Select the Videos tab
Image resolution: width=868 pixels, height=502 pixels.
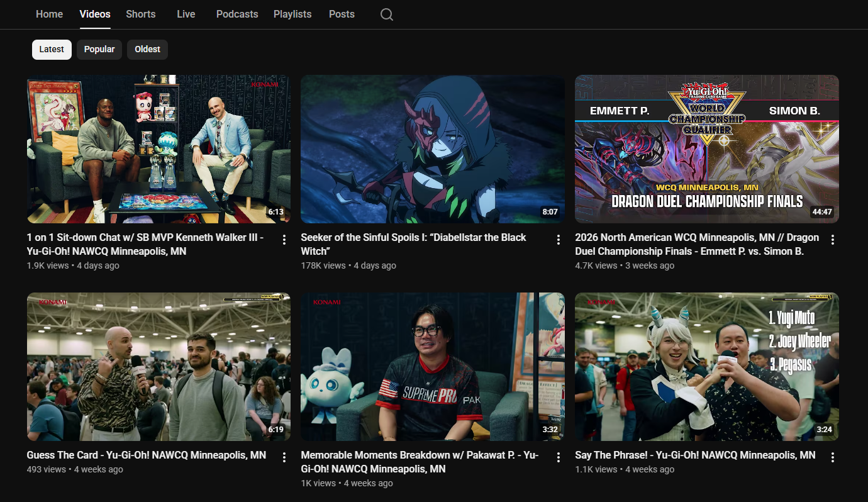95,14
